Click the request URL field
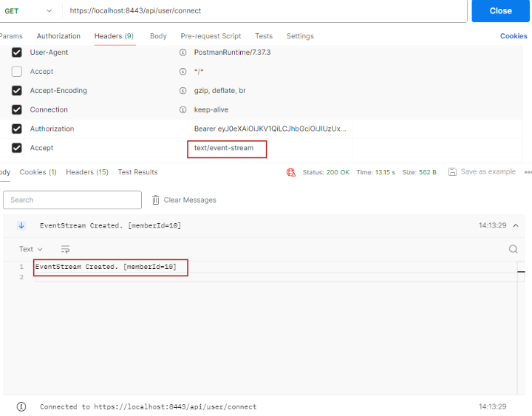The height and width of the screenshot is (416, 532). [x=265, y=11]
